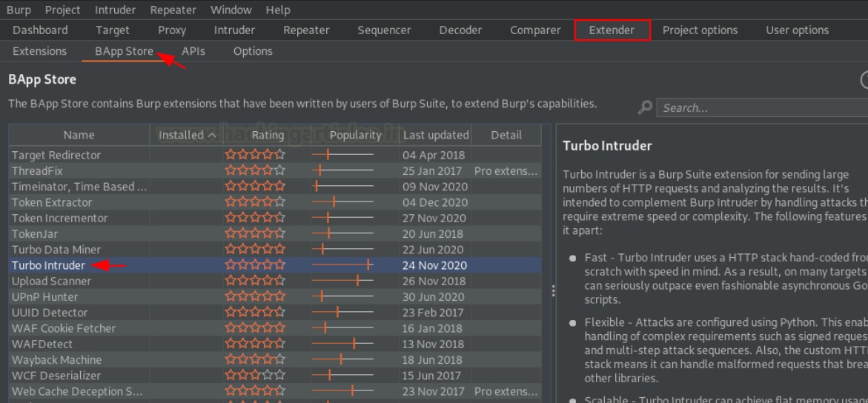Switch to the Proxy tab
Image resolution: width=868 pixels, height=403 pixels.
coord(172,30)
